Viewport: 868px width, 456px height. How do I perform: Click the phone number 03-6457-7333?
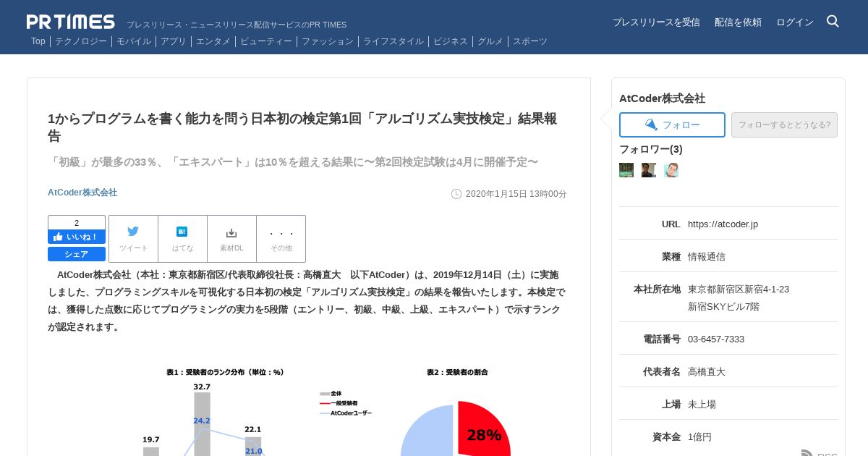coord(716,339)
